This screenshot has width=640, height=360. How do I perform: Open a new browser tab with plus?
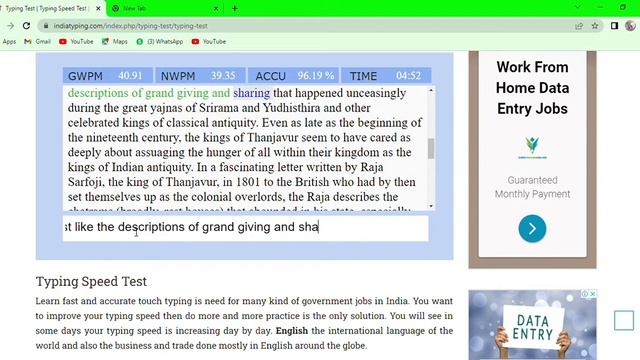235,8
